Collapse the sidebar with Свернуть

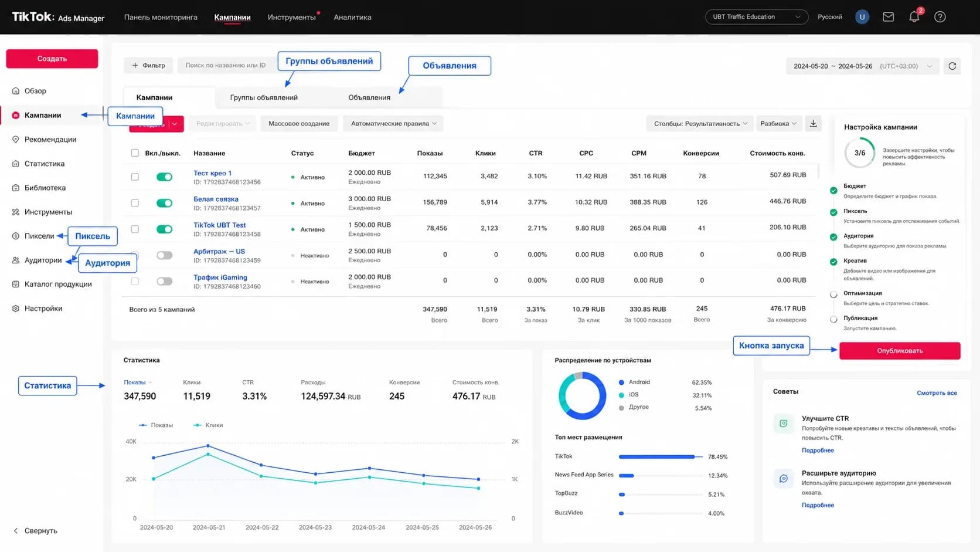35,531
